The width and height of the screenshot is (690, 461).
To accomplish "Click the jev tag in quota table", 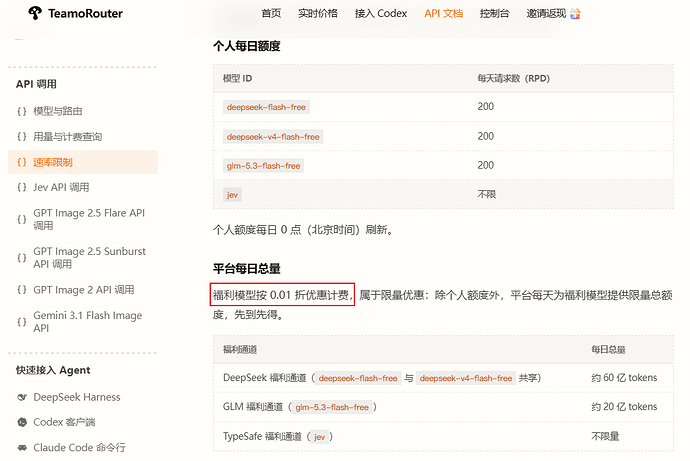I will click(x=232, y=195).
